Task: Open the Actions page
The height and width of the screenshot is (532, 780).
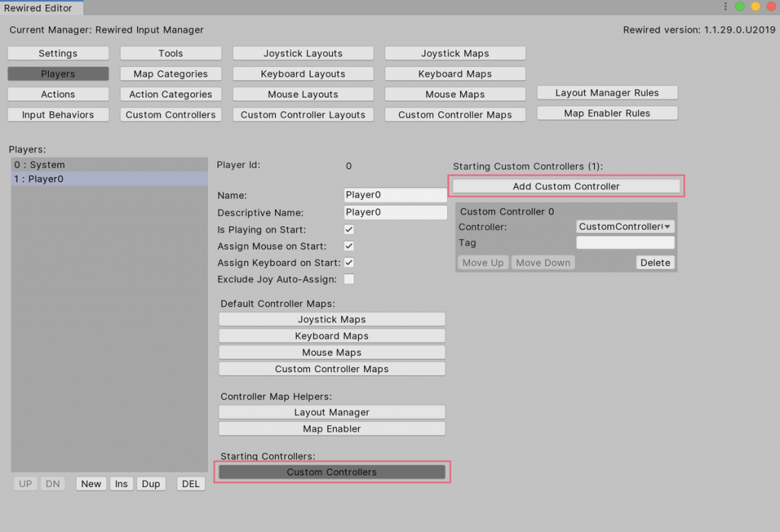Action: (x=58, y=94)
